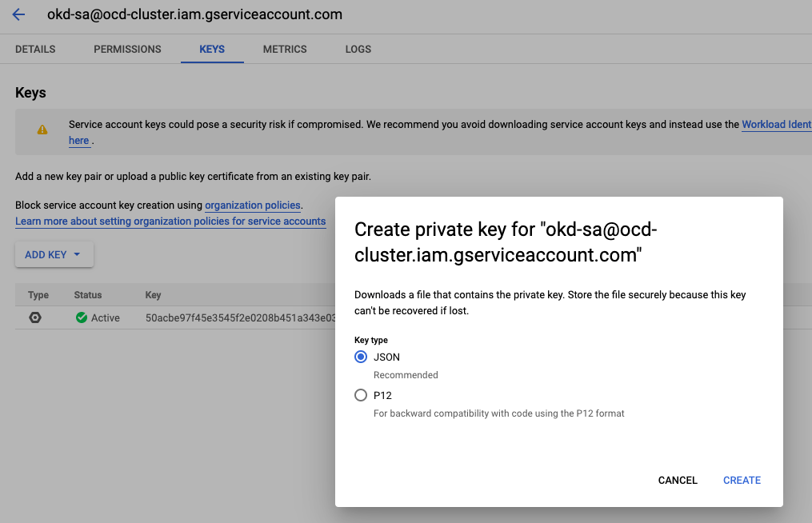This screenshot has height=523, width=812.
Task: Click the key type hexagon icon
Action: coord(35,317)
